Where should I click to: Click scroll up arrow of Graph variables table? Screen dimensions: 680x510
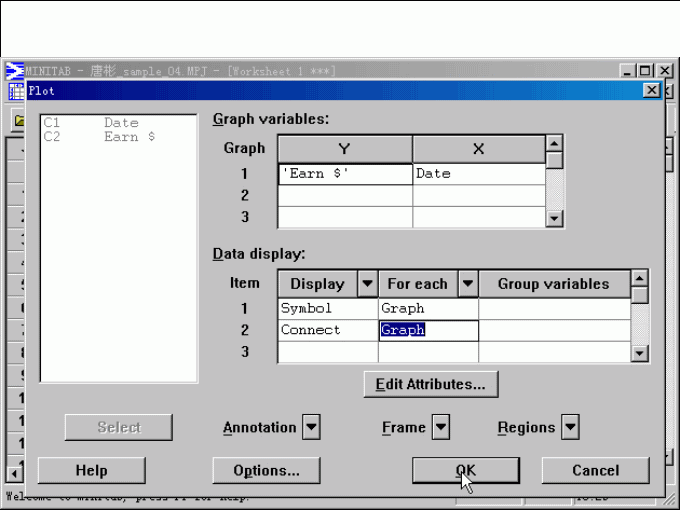[x=555, y=145]
